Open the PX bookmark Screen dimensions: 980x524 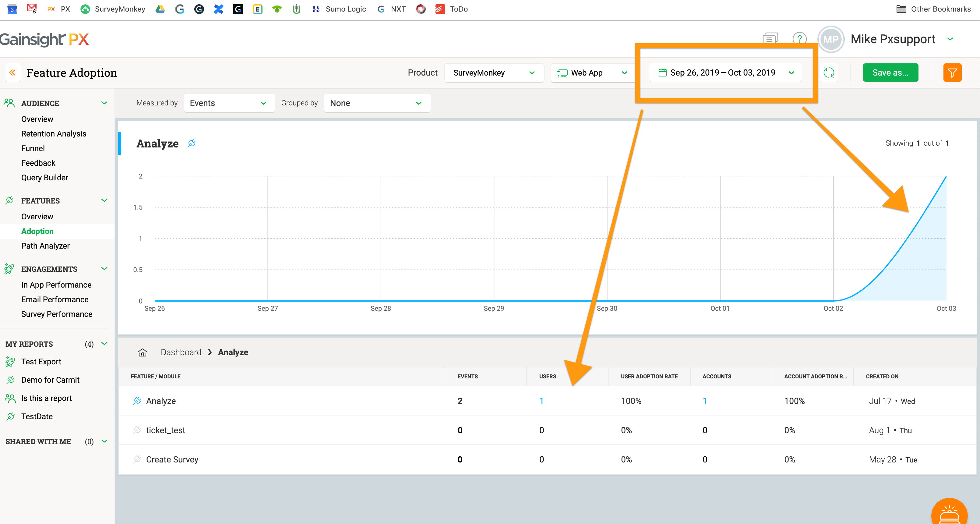click(x=58, y=9)
